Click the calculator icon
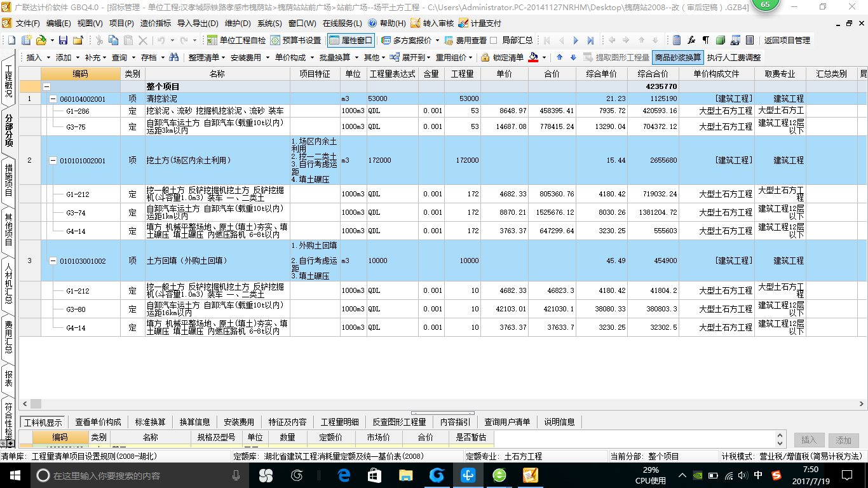This screenshot has width=868, height=488. [677, 40]
